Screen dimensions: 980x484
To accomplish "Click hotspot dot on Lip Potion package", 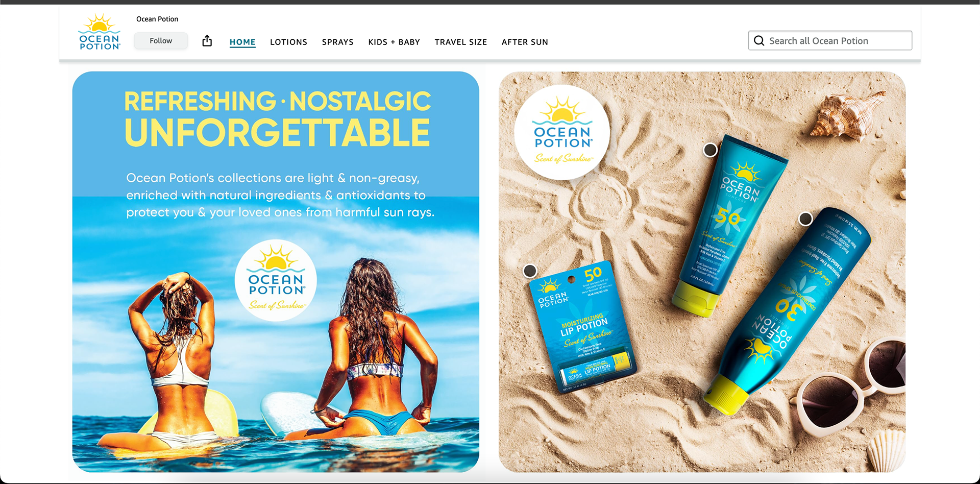I will pyautogui.click(x=530, y=271).
